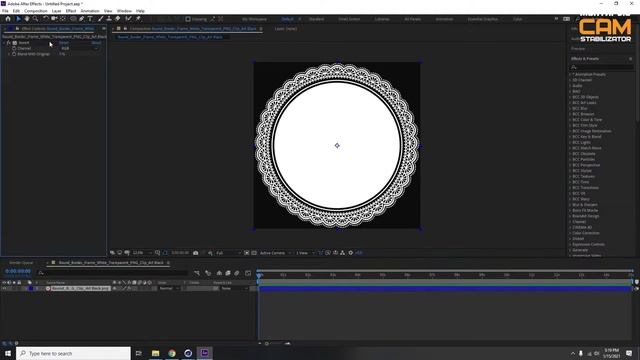Viewport: 640px width, 360px height.
Task: Select the Roto Brush tool
Action: [129, 19]
